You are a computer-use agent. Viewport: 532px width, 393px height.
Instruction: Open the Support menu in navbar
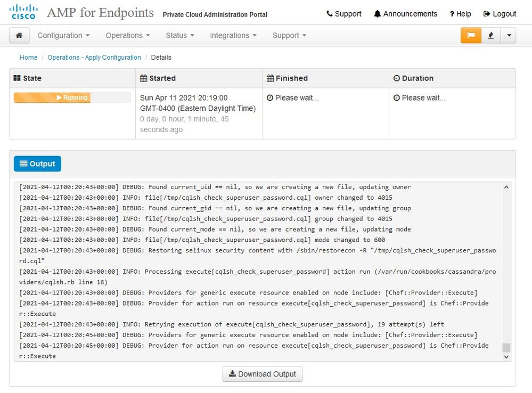[289, 35]
